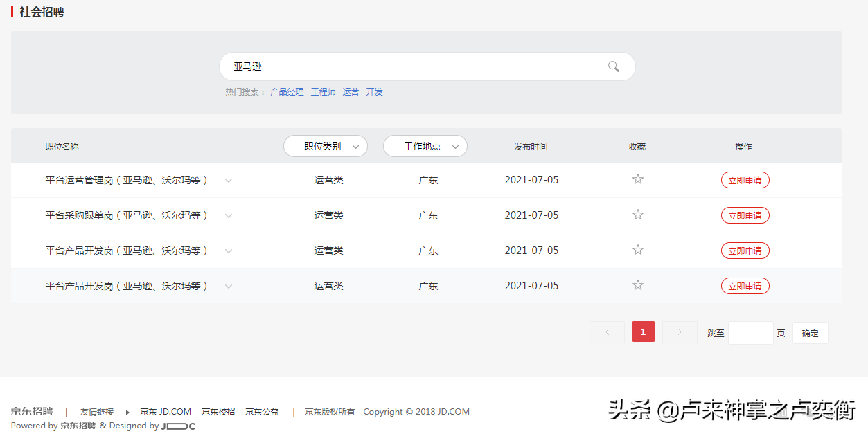Favorite the 平台运营管理岗 job with star
This screenshot has height=434, width=868.
(x=638, y=179)
